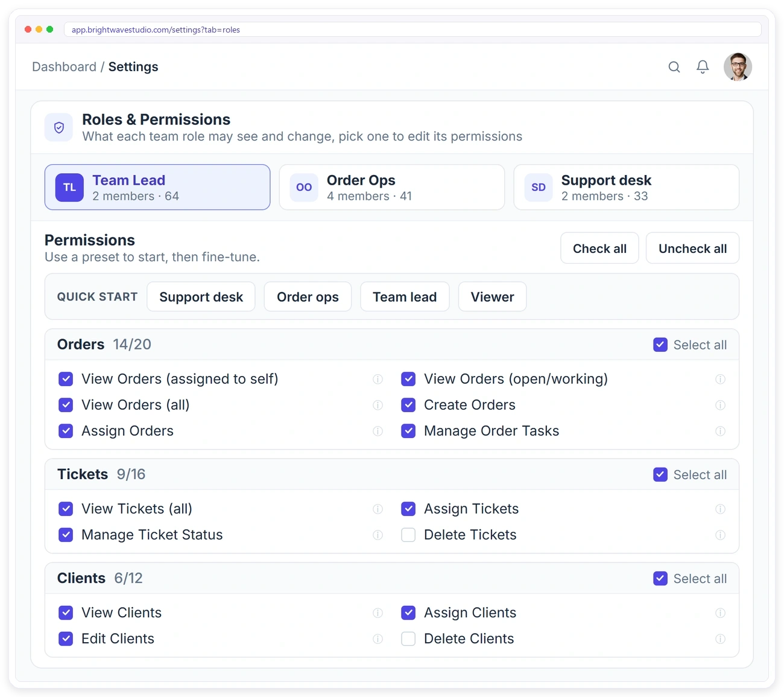Show info for Assign Clients
This screenshot has width=784, height=697.
pyautogui.click(x=720, y=613)
